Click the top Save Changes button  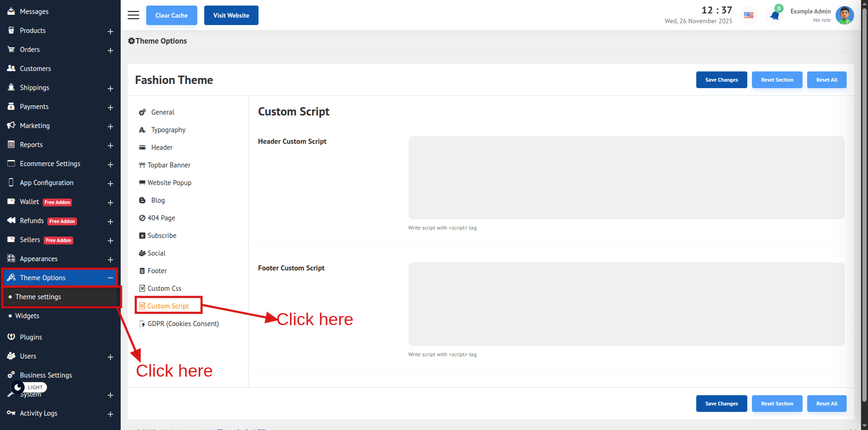coord(721,80)
